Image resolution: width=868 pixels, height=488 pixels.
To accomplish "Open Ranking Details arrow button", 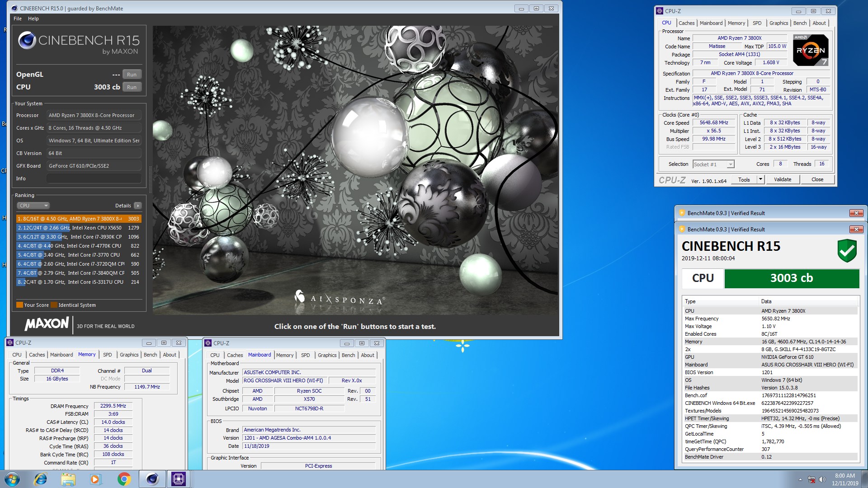I will click(138, 206).
